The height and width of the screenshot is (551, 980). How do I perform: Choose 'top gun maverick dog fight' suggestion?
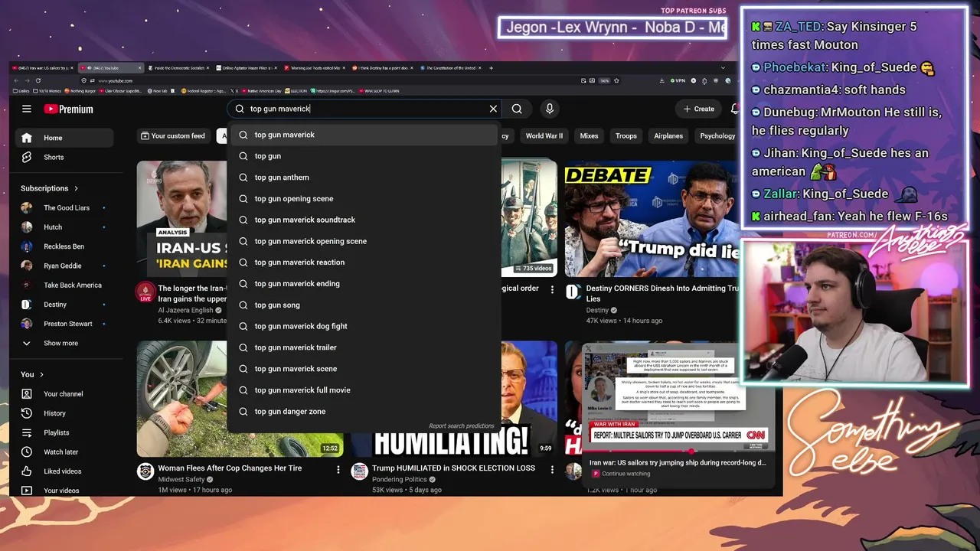(364, 326)
